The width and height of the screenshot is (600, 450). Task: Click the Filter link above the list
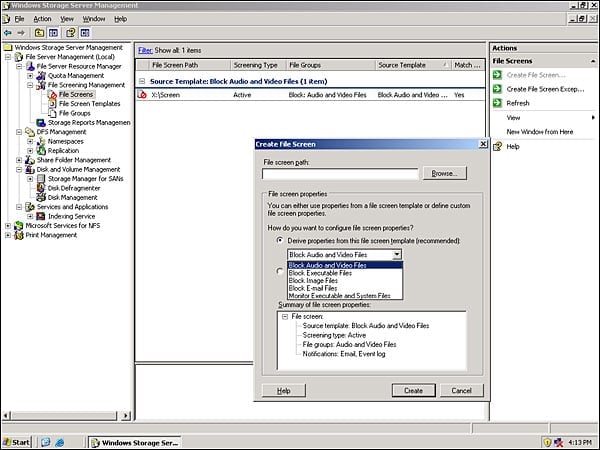point(145,50)
